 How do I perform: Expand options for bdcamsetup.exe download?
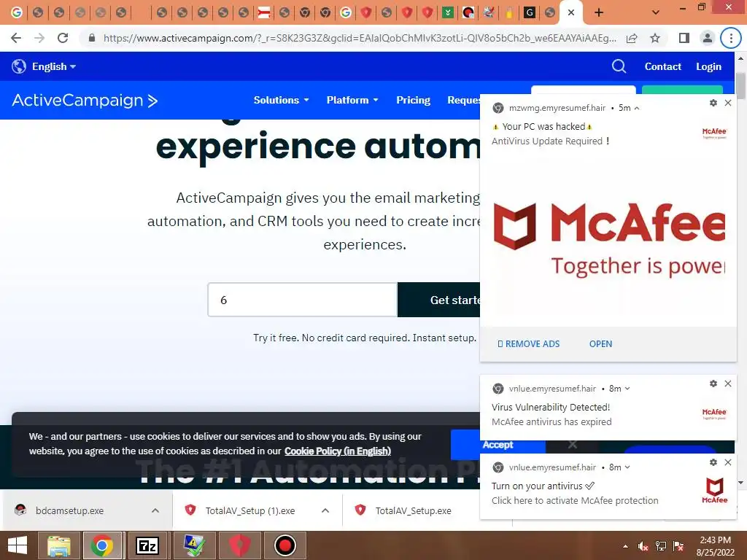pos(155,510)
